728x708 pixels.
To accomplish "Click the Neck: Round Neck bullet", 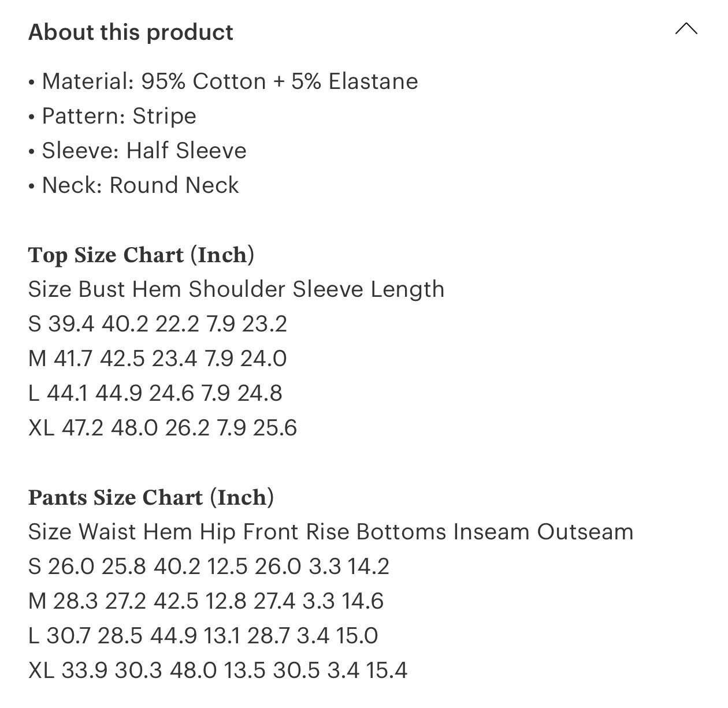I will pos(133,185).
